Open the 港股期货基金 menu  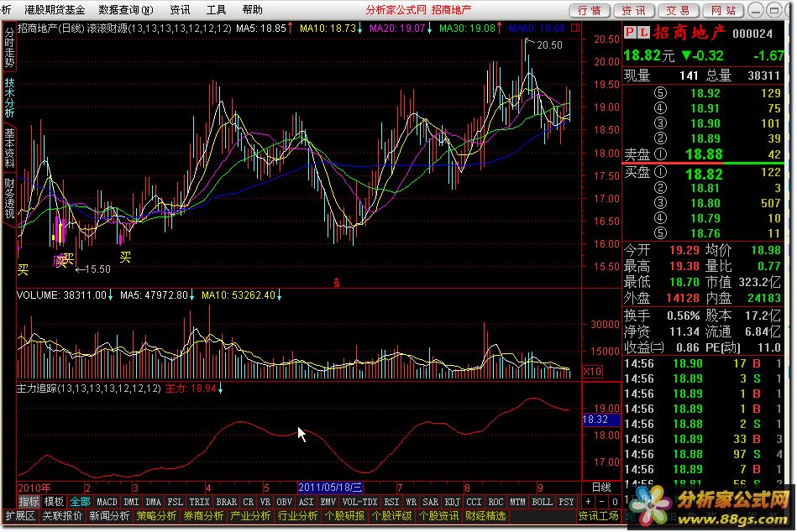point(55,9)
